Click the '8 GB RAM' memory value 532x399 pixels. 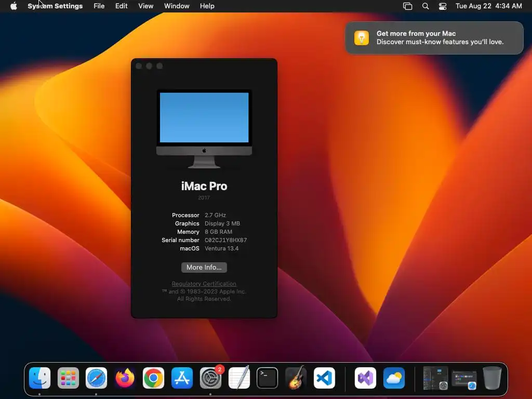click(219, 232)
